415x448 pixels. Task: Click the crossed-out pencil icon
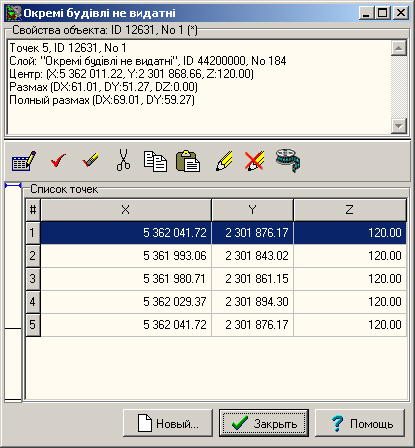pyautogui.click(x=254, y=161)
